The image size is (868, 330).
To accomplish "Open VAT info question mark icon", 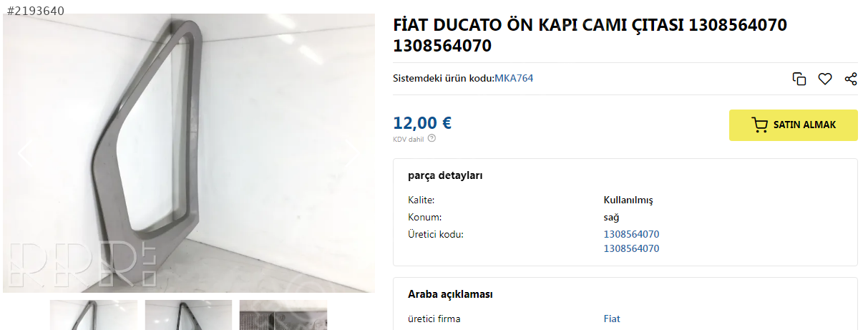I will (431, 138).
